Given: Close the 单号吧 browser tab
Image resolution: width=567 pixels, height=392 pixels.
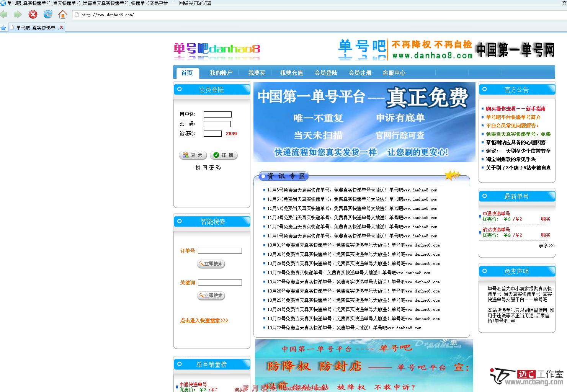Looking at the screenshot, I should [x=61, y=28].
